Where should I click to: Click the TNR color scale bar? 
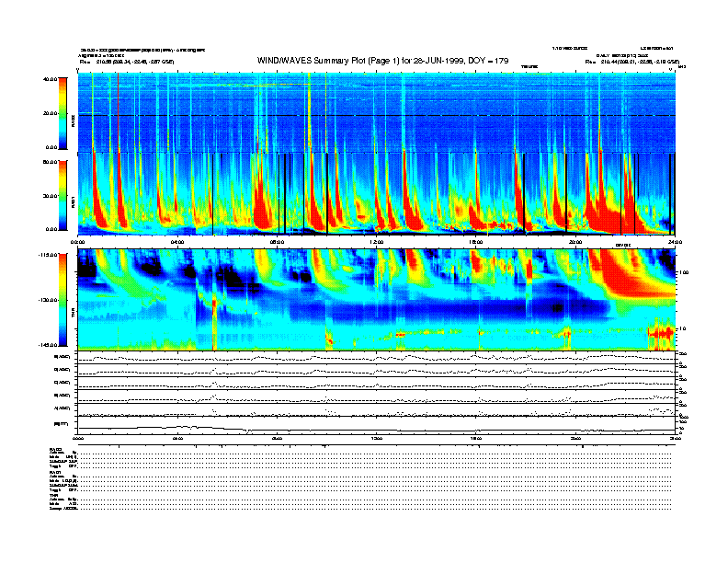click(63, 300)
